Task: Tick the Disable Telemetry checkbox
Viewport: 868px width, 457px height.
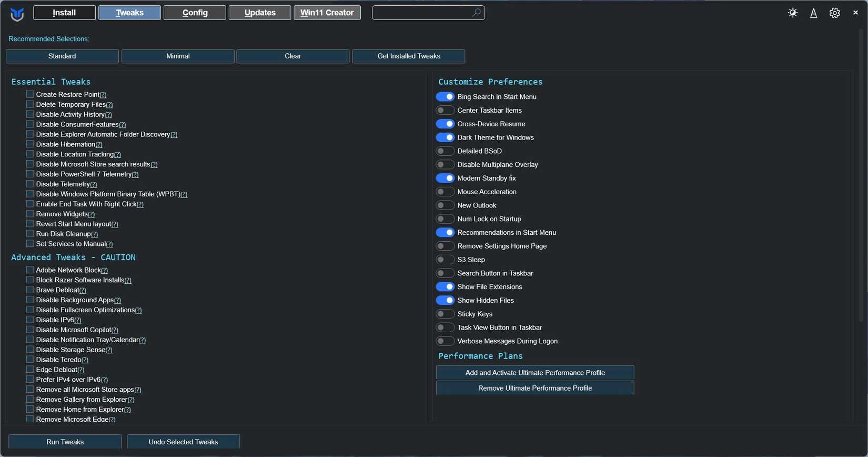Action: (30, 184)
